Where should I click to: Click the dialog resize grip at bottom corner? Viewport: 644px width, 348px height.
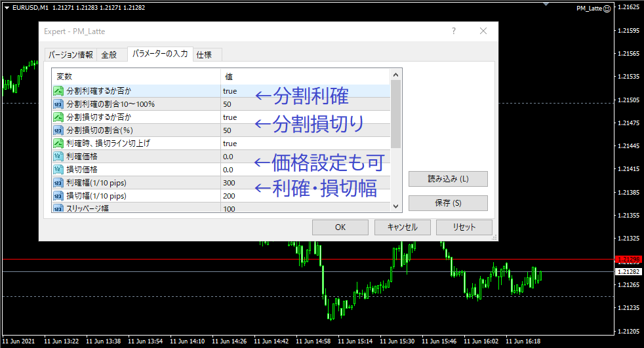click(x=494, y=237)
